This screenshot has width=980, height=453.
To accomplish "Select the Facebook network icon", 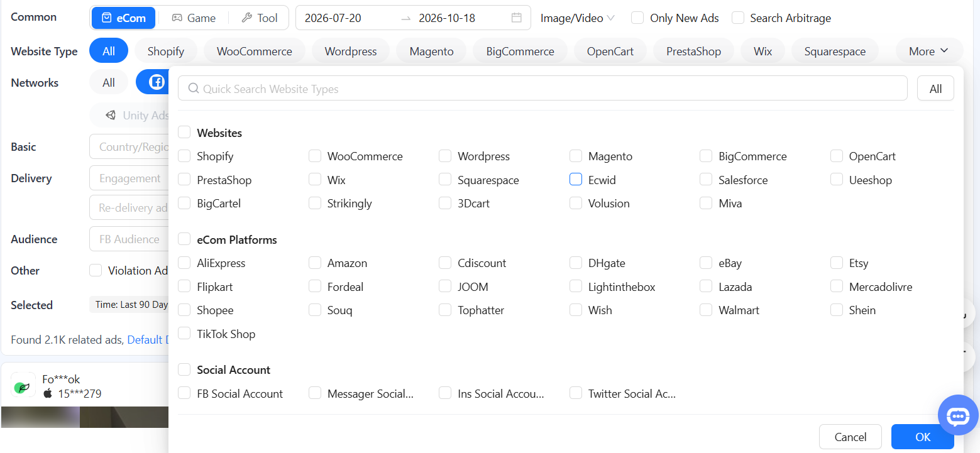I will point(157,82).
